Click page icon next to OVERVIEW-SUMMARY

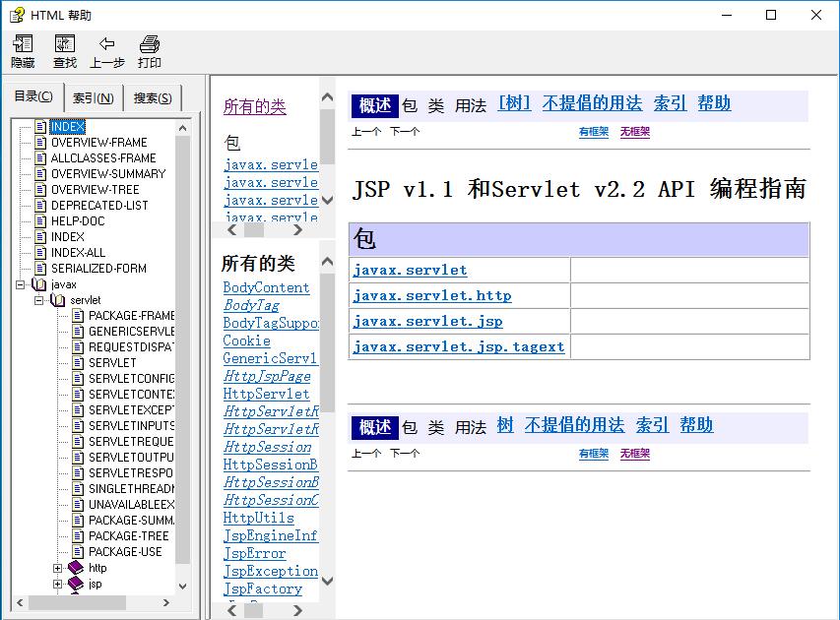click(x=40, y=173)
